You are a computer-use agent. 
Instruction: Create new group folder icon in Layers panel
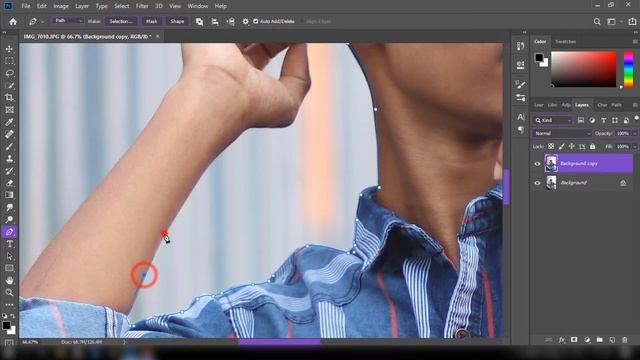coord(599,340)
